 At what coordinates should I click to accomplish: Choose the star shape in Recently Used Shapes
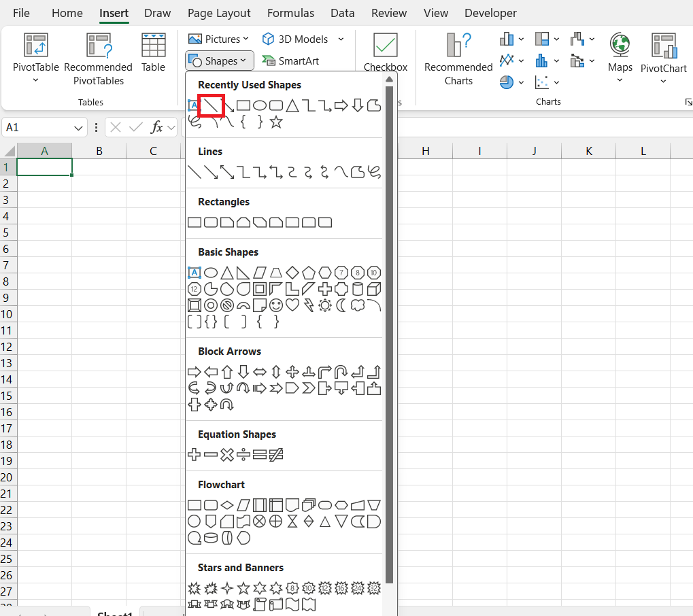click(x=276, y=122)
